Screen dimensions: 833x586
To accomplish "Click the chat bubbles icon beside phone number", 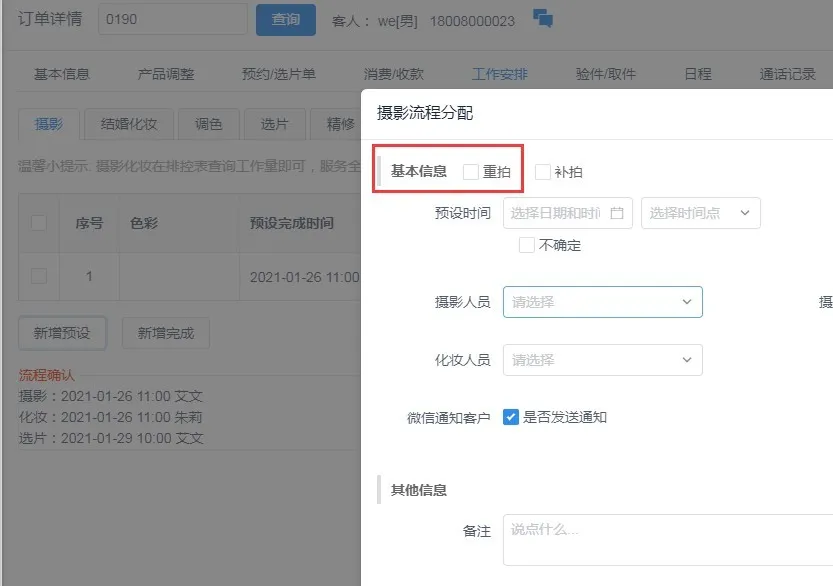I will [543, 19].
